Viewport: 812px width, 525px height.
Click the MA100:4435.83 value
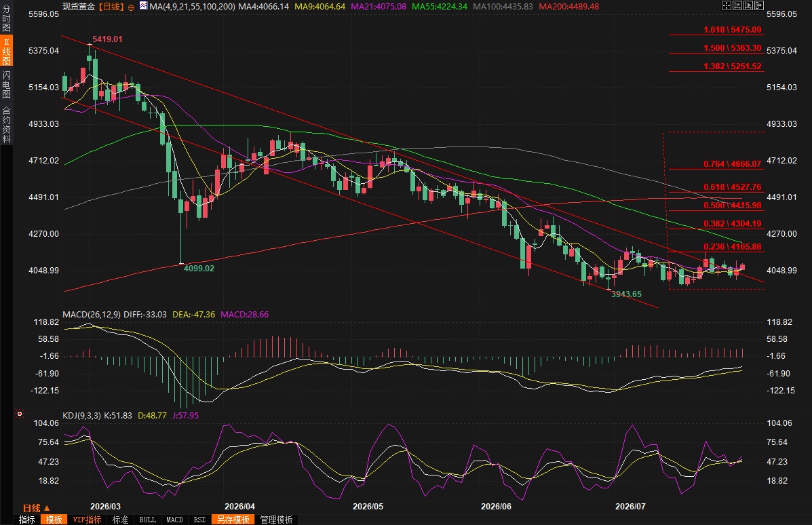click(503, 7)
